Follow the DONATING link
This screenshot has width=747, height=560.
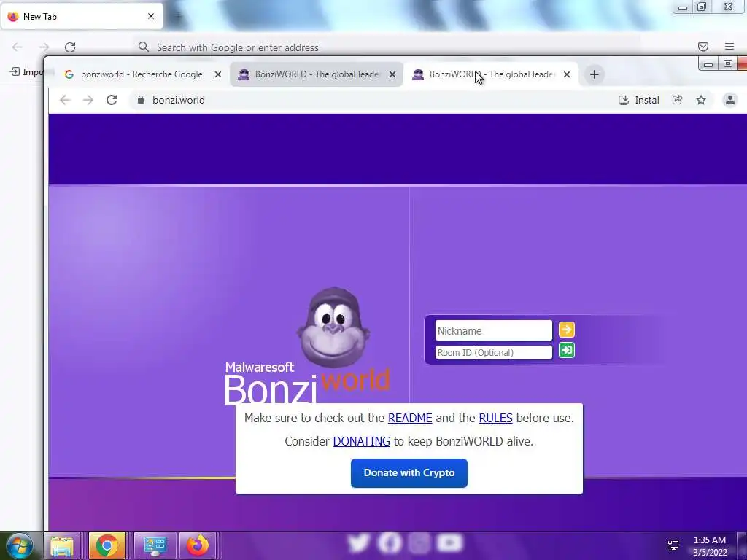tap(361, 441)
